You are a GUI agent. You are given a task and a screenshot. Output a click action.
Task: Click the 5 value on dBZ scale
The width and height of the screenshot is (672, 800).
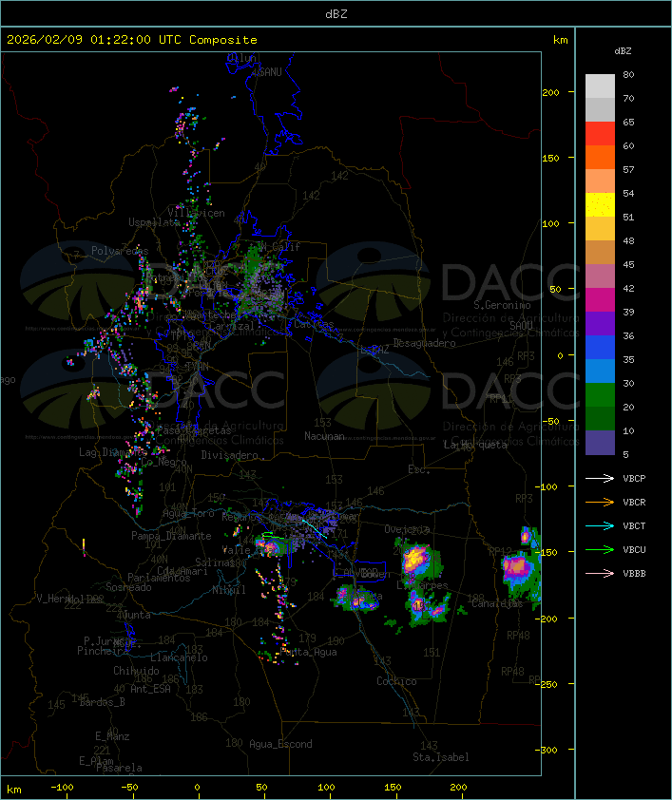click(625, 454)
